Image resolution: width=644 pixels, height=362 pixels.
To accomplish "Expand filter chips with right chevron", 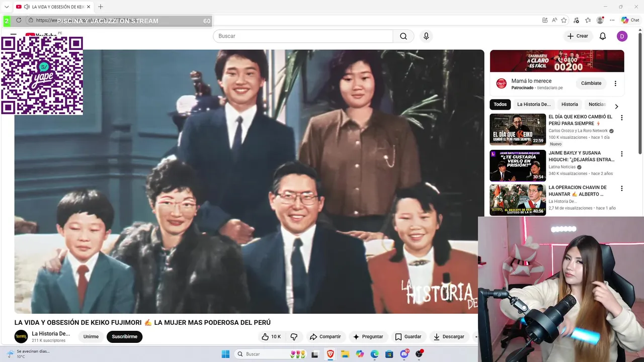I will tap(616, 106).
